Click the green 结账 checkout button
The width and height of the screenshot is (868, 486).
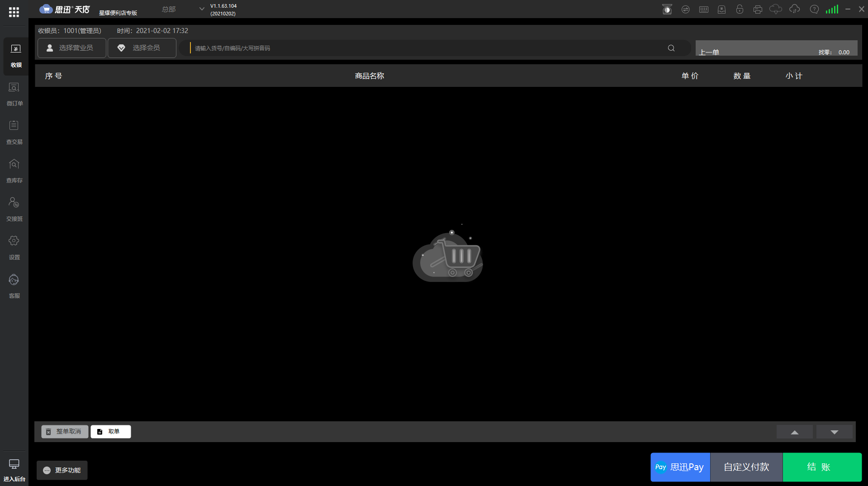tap(822, 467)
